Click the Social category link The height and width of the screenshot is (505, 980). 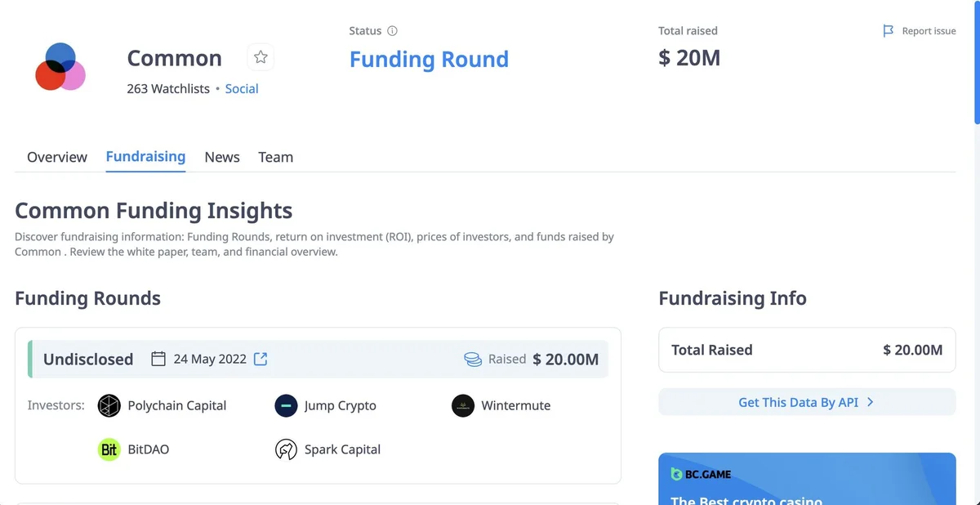[242, 88]
